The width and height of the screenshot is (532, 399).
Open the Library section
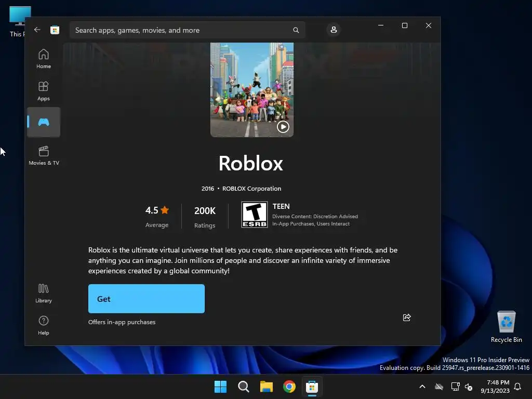[44, 294]
